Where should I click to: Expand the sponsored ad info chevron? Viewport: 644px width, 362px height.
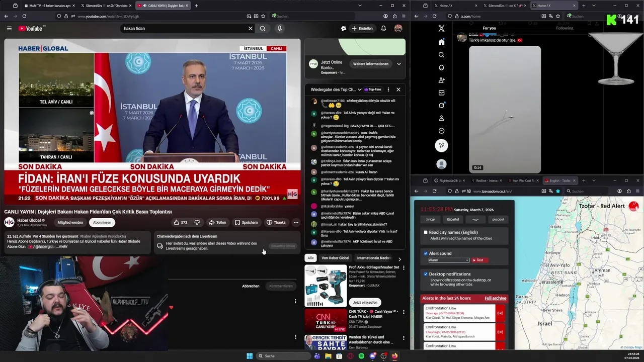[x=398, y=64]
